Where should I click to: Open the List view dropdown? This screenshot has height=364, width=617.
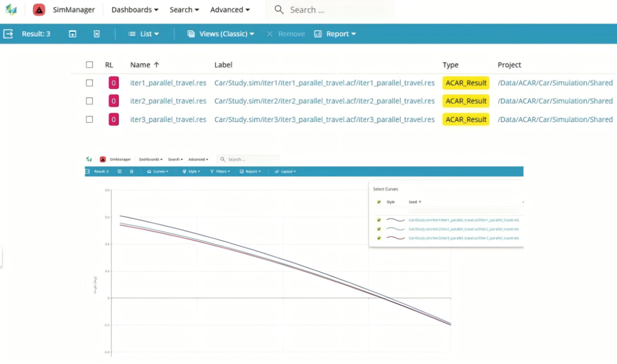tap(143, 34)
